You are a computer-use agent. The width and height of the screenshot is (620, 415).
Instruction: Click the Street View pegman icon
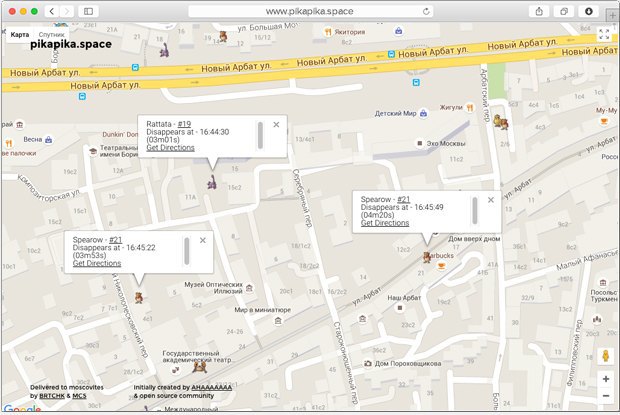click(605, 356)
